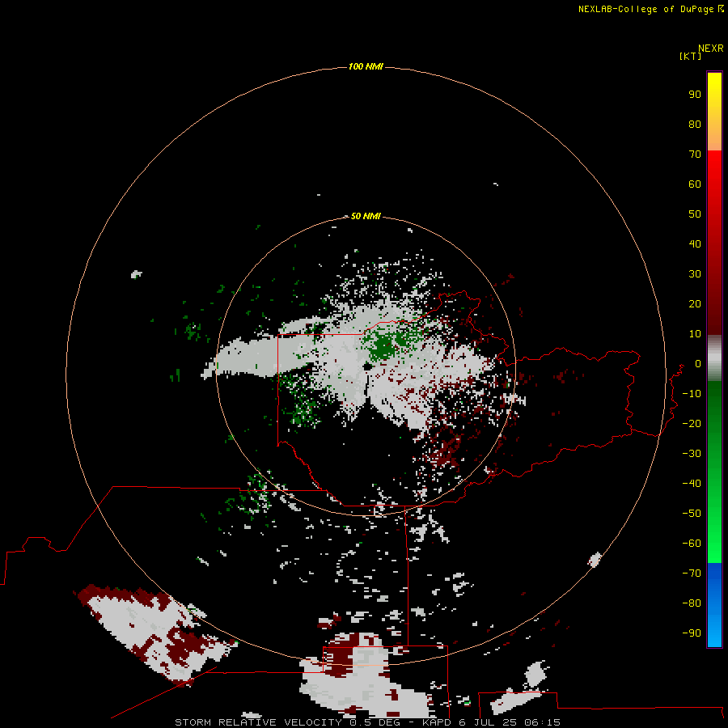Click the 50 value on the velocity scale

tap(695, 214)
